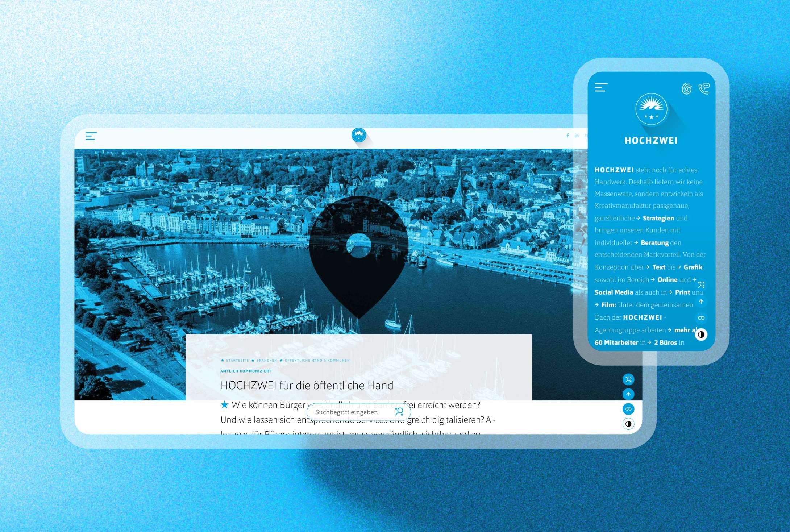Click the search icon in tablet side buttons
The height and width of the screenshot is (532, 790).
(x=628, y=379)
